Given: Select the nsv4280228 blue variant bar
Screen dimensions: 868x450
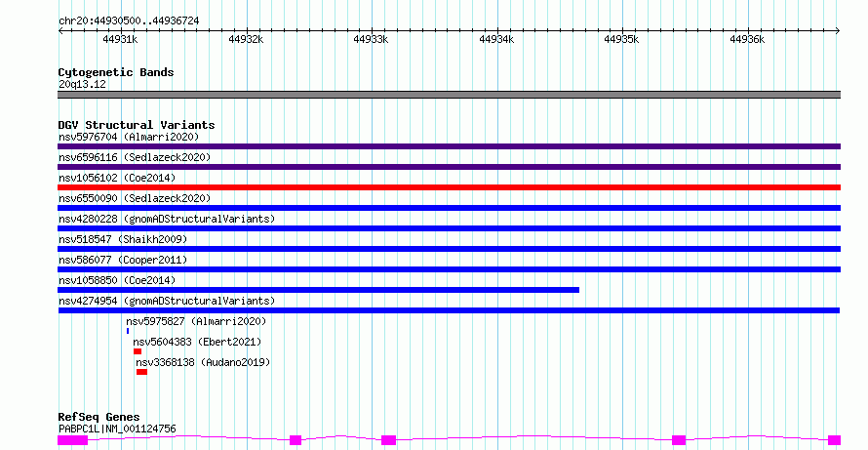Looking at the screenshot, I should pos(449,228).
